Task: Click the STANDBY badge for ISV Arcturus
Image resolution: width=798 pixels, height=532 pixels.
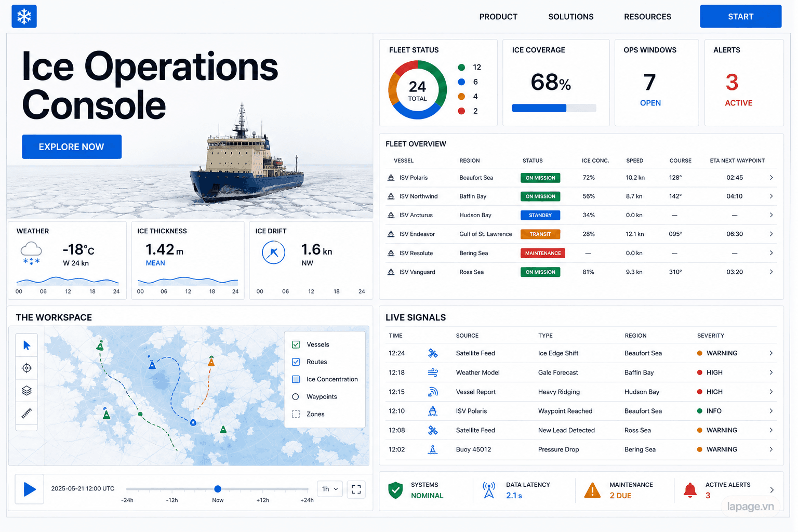Action: [x=540, y=215]
